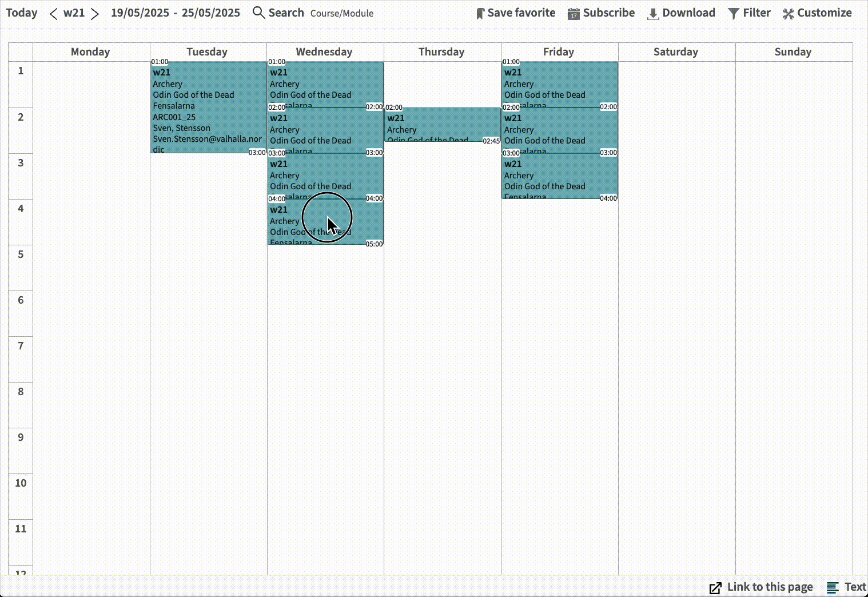Open the w21 week selector
This screenshot has height=597, width=868.
point(74,13)
